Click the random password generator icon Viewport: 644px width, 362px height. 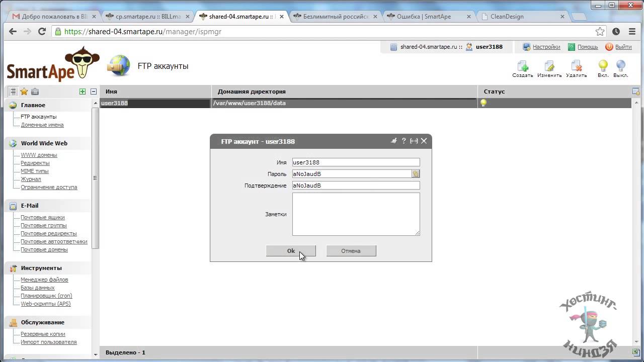416,174
